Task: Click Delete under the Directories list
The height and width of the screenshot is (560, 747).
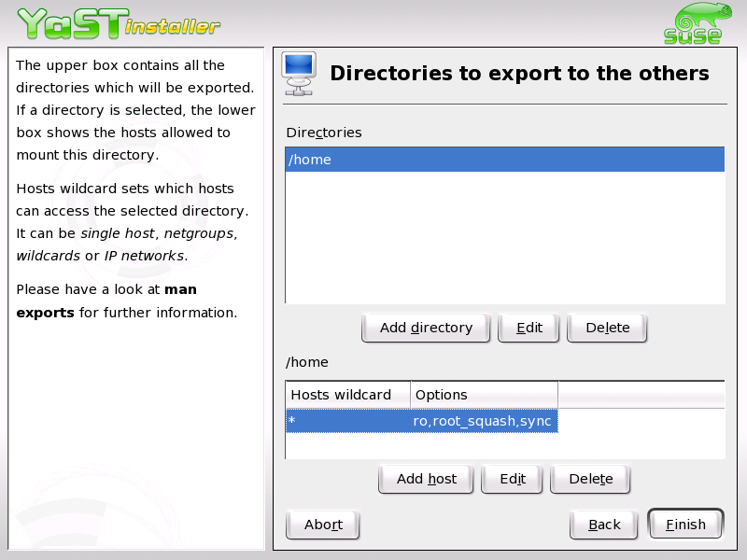Action: click(607, 328)
